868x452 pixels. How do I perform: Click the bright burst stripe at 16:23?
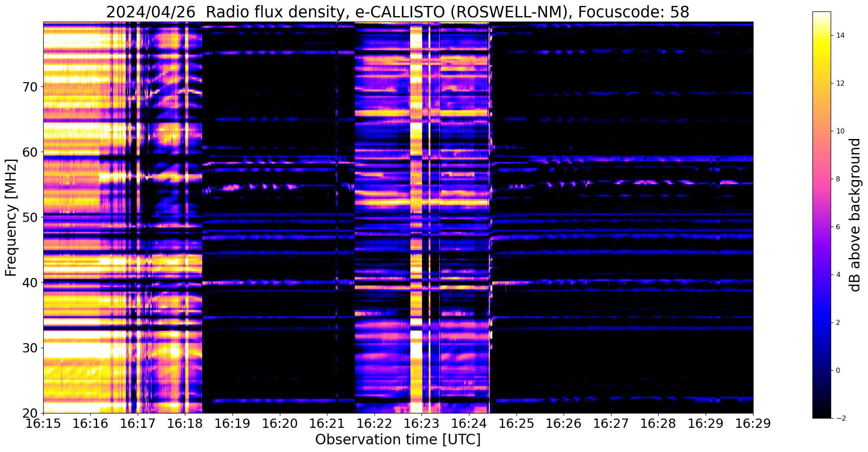416,217
